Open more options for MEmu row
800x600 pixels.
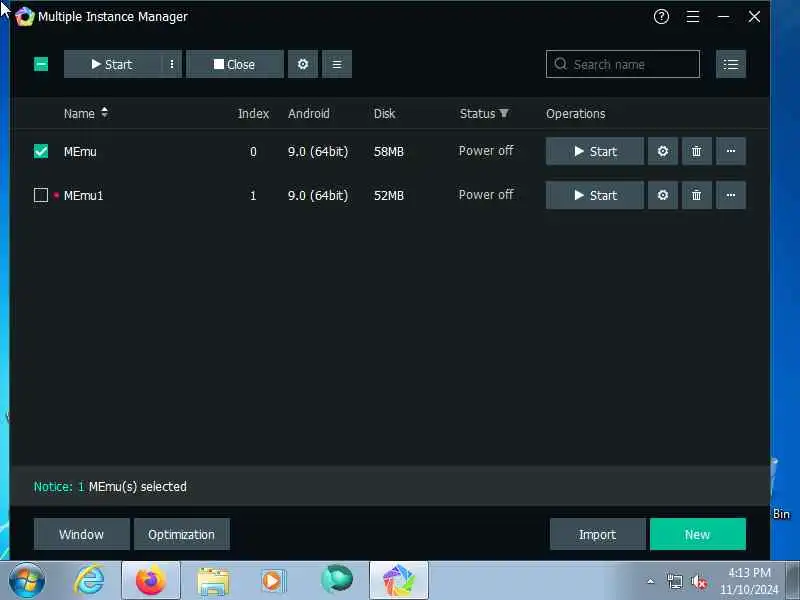731,152
